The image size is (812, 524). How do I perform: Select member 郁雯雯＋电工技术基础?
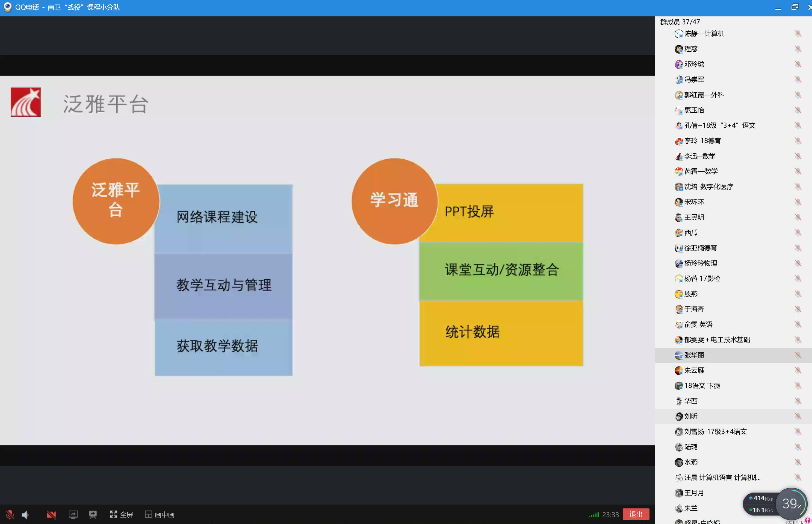click(x=733, y=340)
